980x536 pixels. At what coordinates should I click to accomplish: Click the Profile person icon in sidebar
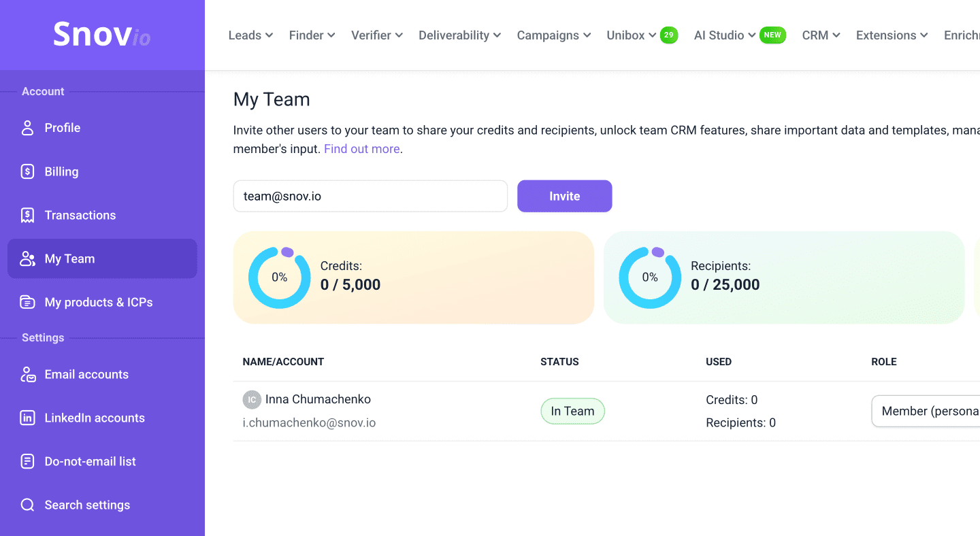coord(27,128)
